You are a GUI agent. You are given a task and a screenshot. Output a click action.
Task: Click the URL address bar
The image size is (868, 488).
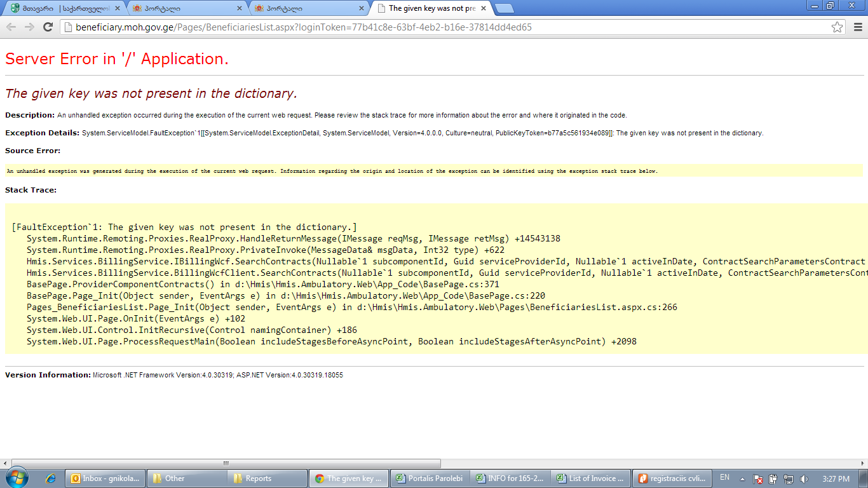pyautogui.click(x=445, y=27)
